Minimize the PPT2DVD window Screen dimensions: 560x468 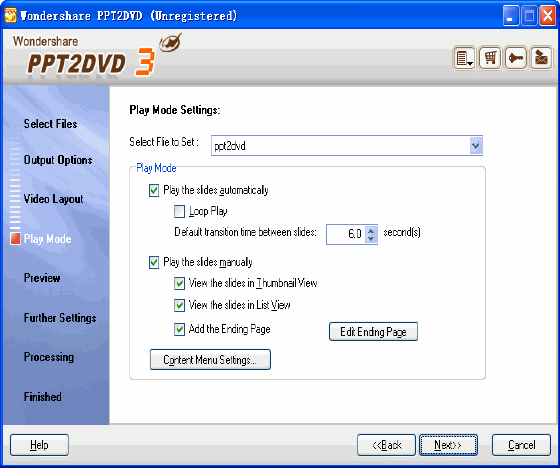click(511, 16)
